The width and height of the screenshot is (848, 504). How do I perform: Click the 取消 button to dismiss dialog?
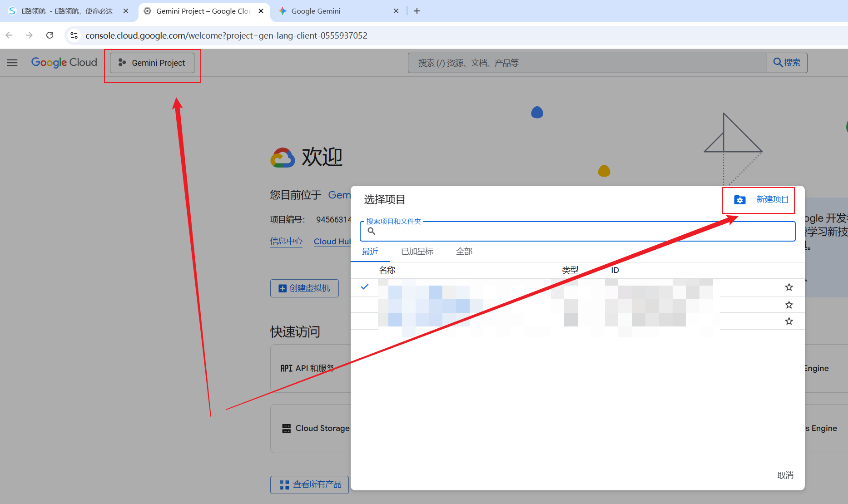pyautogui.click(x=785, y=475)
